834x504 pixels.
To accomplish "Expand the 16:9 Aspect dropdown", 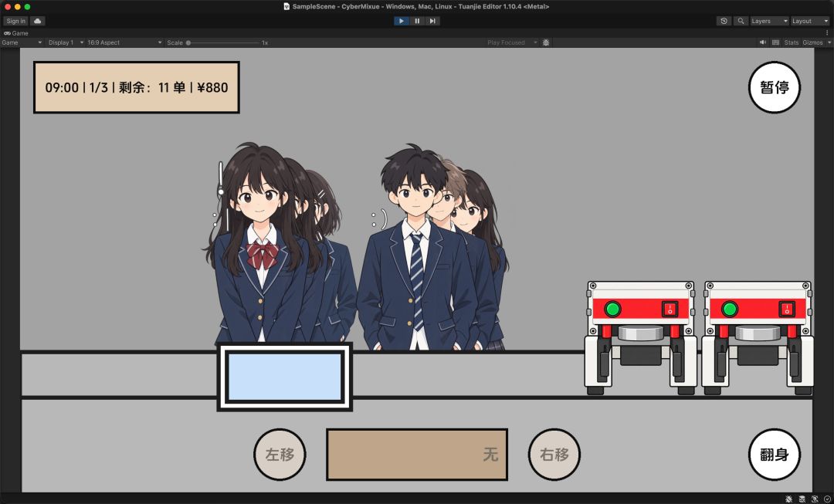I will click(x=124, y=42).
